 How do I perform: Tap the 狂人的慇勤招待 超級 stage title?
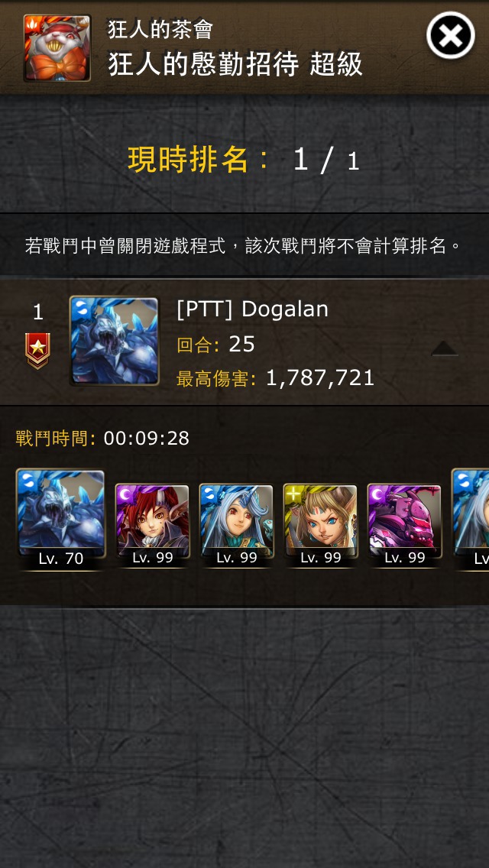[x=235, y=65]
